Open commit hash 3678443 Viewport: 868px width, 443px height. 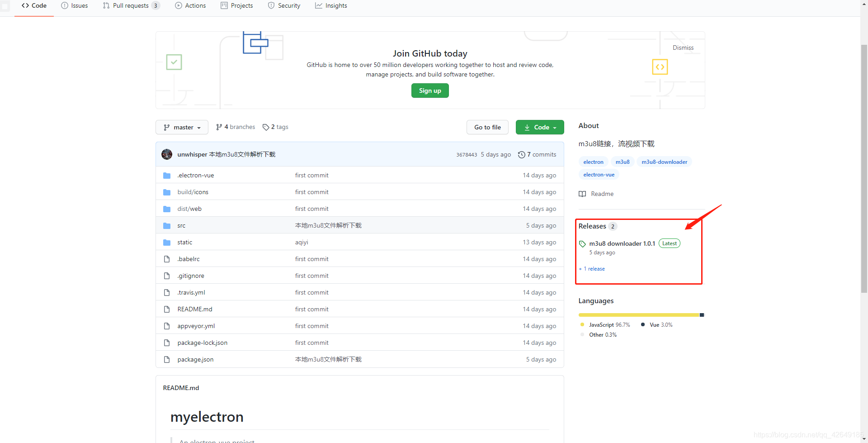[467, 155]
